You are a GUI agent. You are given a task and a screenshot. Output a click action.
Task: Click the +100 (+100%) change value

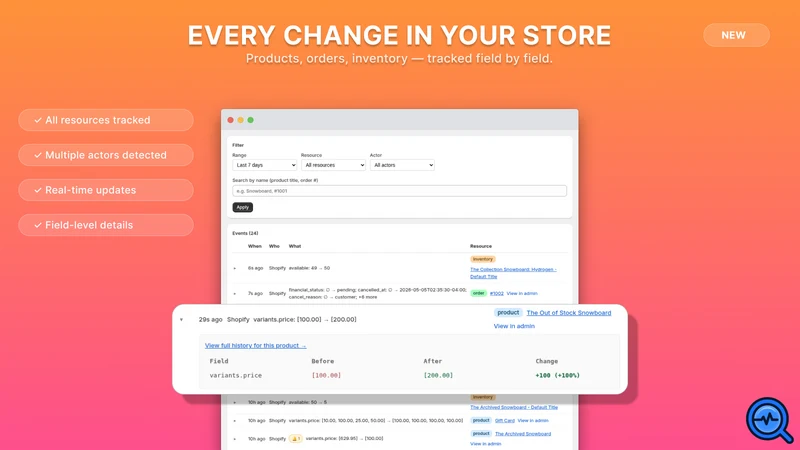point(557,376)
